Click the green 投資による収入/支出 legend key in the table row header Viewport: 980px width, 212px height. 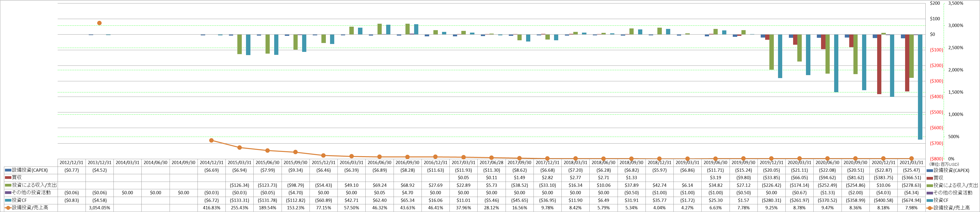(x=8, y=185)
